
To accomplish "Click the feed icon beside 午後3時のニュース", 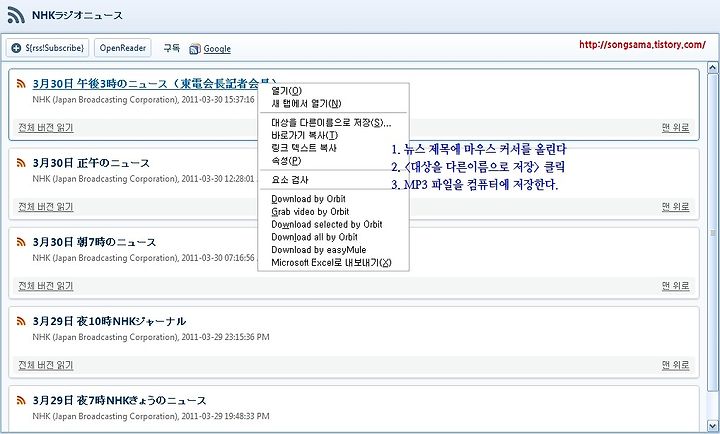I will coord(21,84).
